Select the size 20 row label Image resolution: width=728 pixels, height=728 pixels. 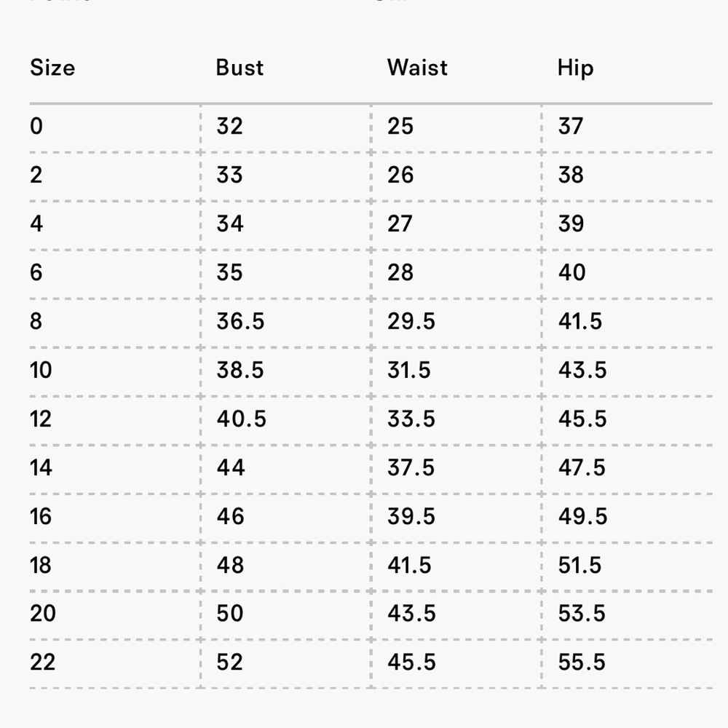tap(43, 613)
